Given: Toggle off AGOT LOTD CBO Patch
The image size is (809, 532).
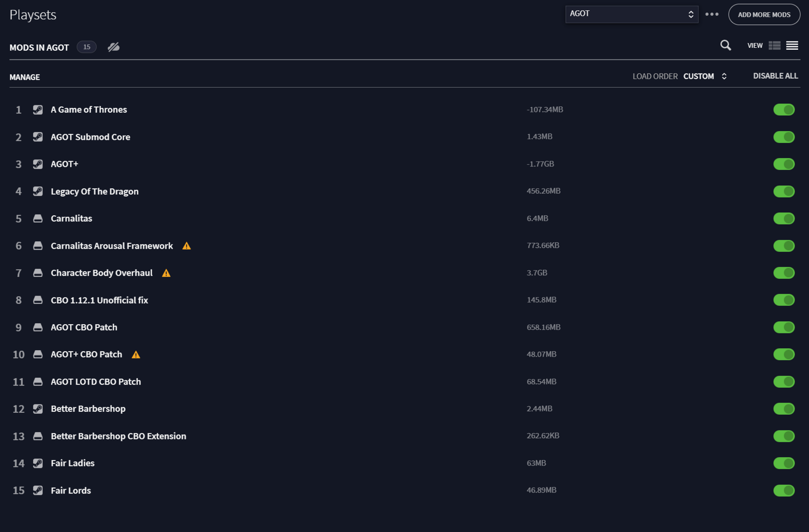Looking at the screenshot, I should [x=784, y=382].
